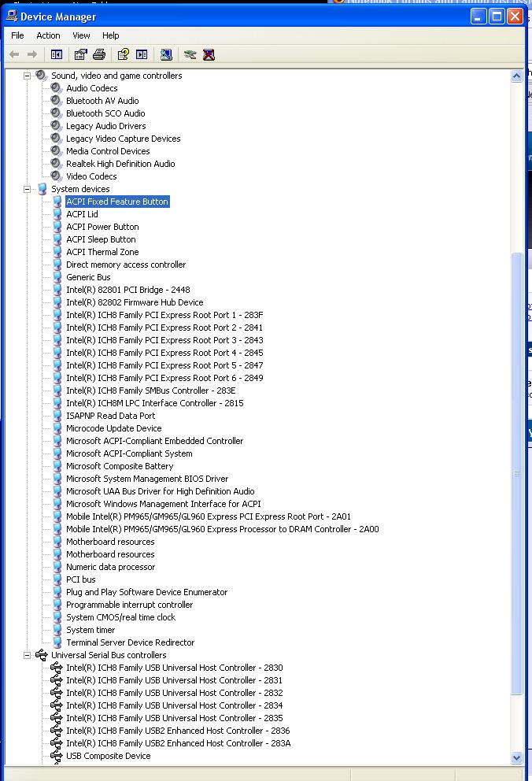Select Intel(R) 82801 PCI Bridge - 2448
The image size is (532, 781).
coord(128,290)
